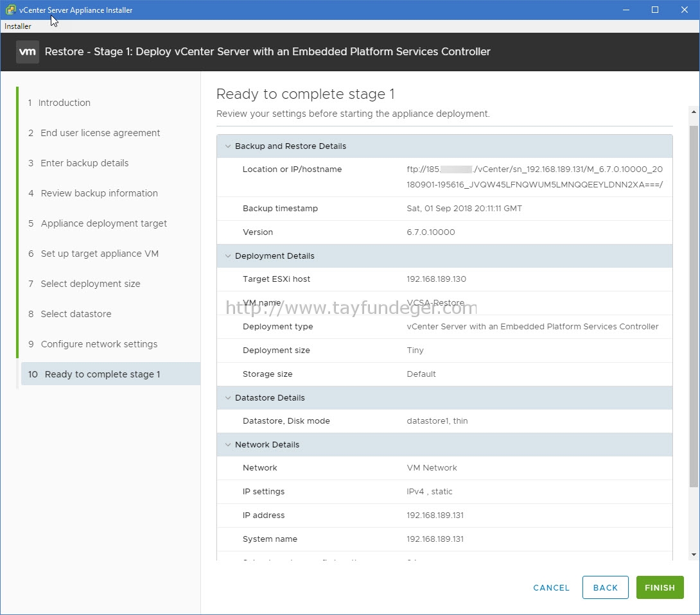700x615 pixels.
Task: Click the value 'datastore1, thin'
Action: (437, 421)
